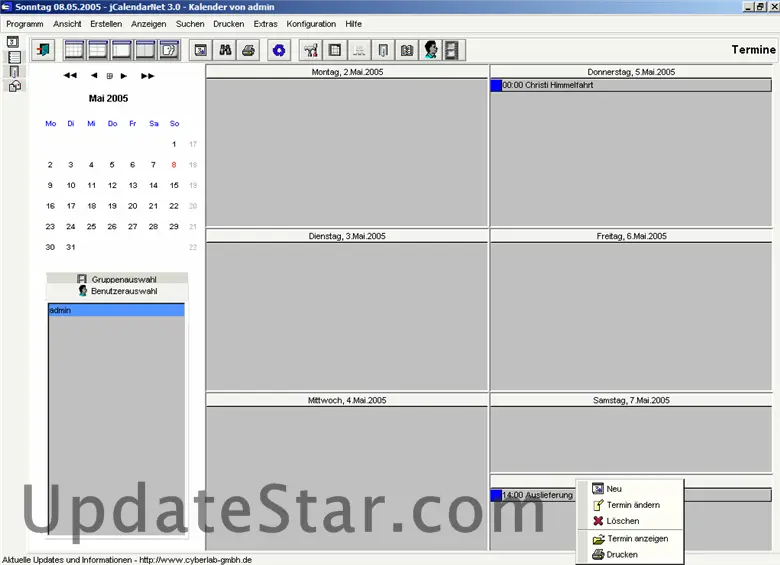This screenshot has width=780, height=565.
Task: Open the Konfiguration menu
Action: (311, 24)
